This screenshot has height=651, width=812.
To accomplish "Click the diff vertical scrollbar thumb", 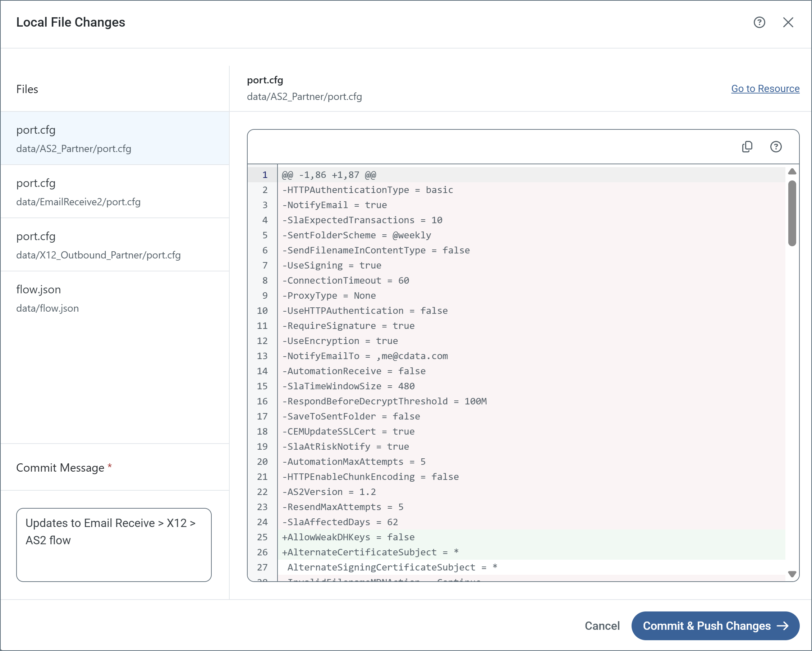I will [792, 213].
